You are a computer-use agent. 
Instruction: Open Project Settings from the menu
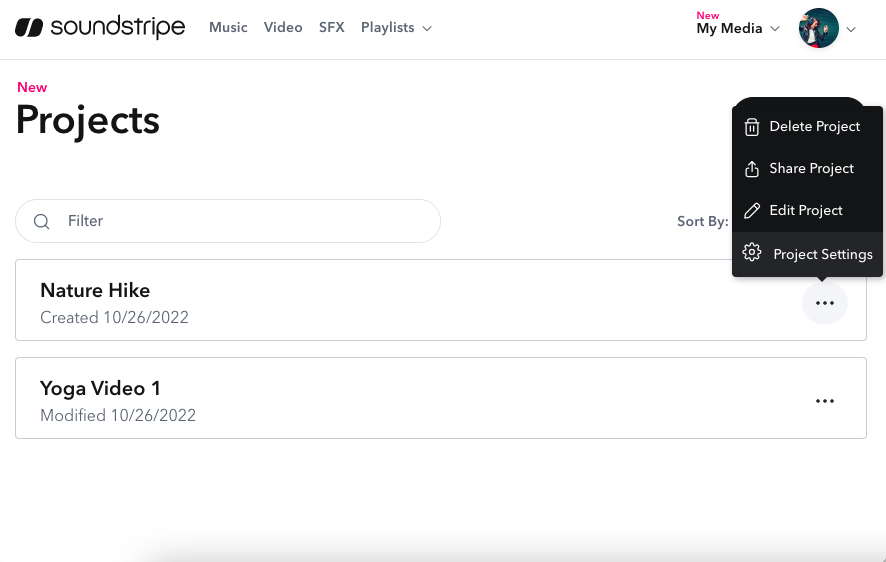[x=822, y=254]
